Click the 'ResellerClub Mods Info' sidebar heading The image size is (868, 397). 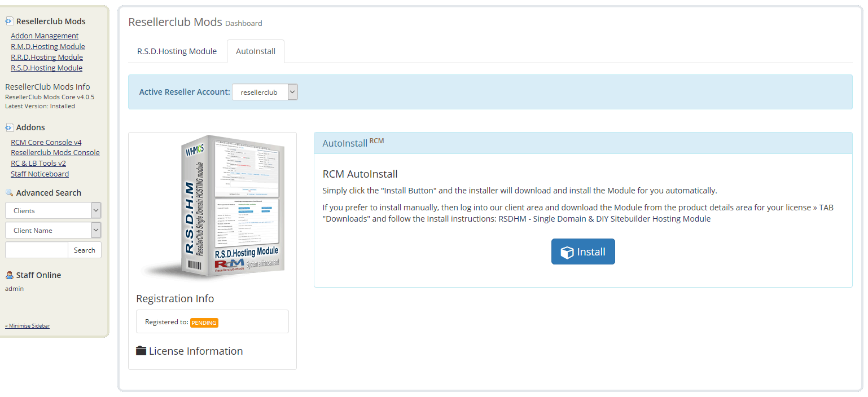coord(47,87)
